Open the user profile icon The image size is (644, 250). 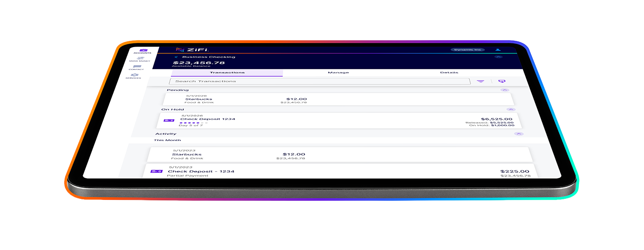pos(499,50)
